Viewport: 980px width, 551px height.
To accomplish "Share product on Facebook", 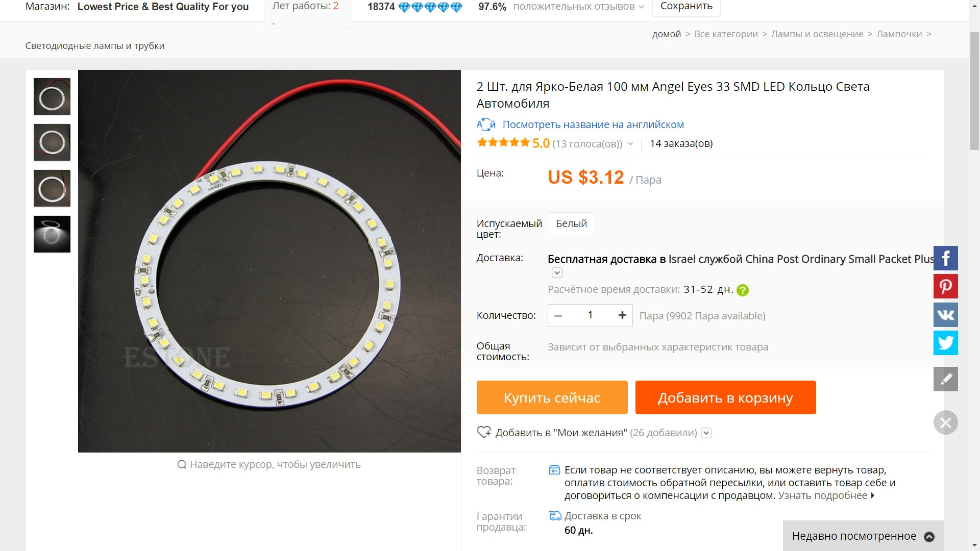I will [x=945, y=258].
